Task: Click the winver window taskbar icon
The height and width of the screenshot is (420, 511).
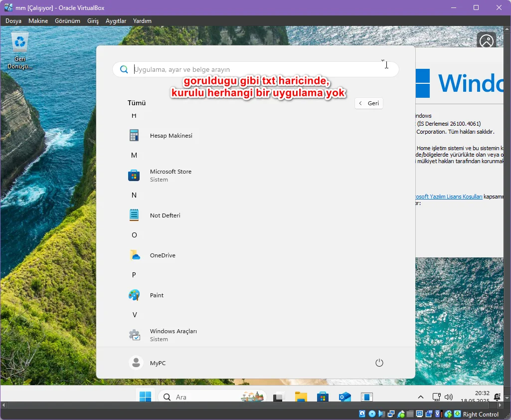Action: 366,397
